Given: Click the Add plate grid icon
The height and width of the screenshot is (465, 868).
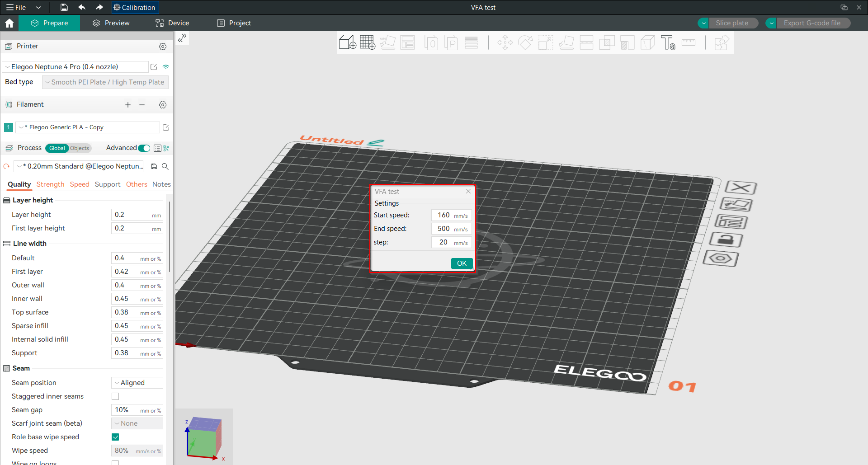Looking at the screenshot, I should [x=368, y=42].
